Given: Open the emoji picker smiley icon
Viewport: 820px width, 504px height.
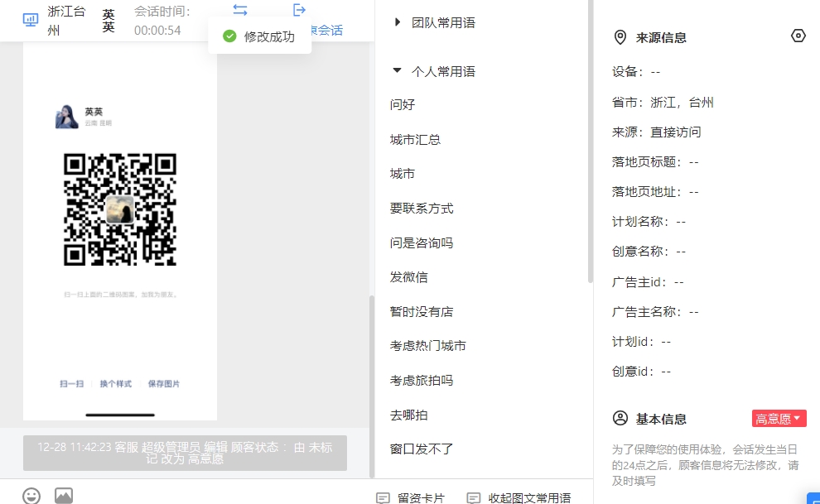Looking at the screenshot, I should coord(31,496).
